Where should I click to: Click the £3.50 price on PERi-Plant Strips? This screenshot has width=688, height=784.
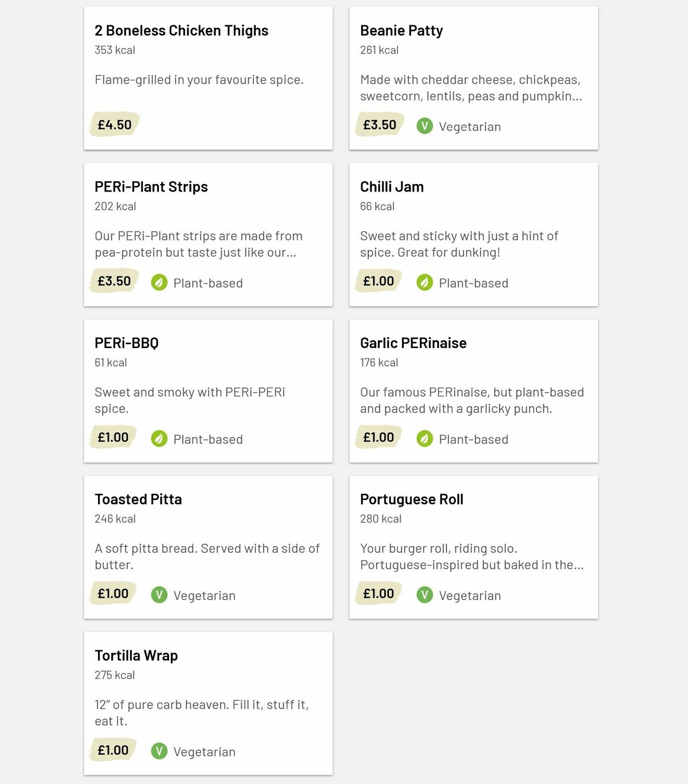pyautogui.click(x=115, y=281)
